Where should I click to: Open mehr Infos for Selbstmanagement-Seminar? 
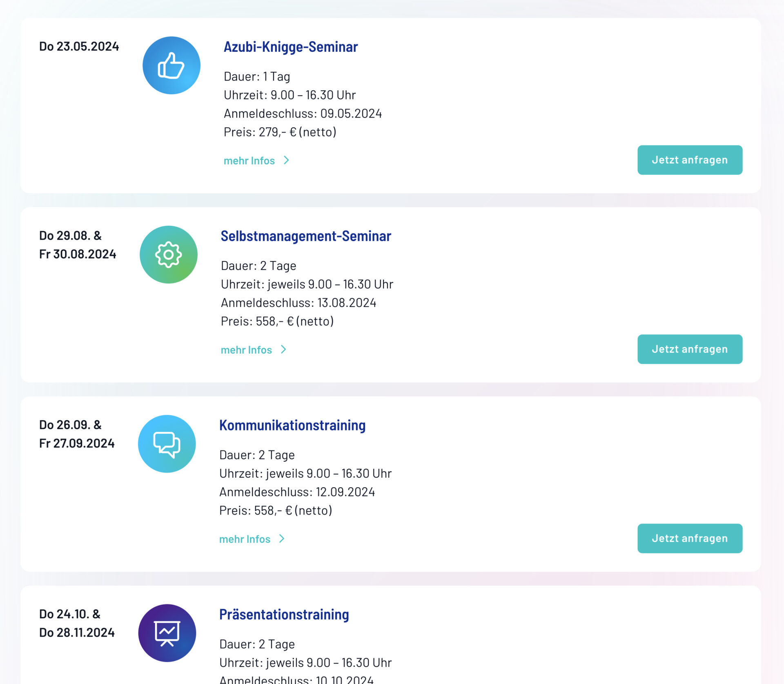pos(246,350)
